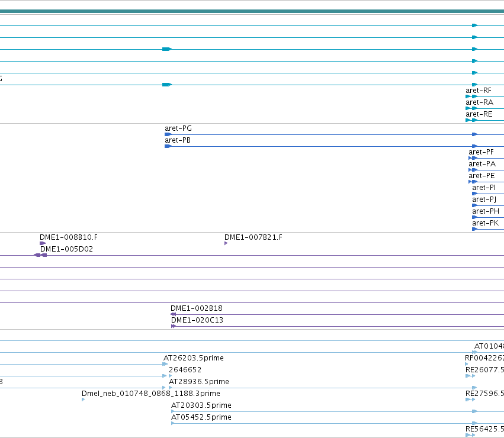Click the DME1-020C13 feature label
The width and height of the screenshot is (504, 438).
(x=197, y=320)
